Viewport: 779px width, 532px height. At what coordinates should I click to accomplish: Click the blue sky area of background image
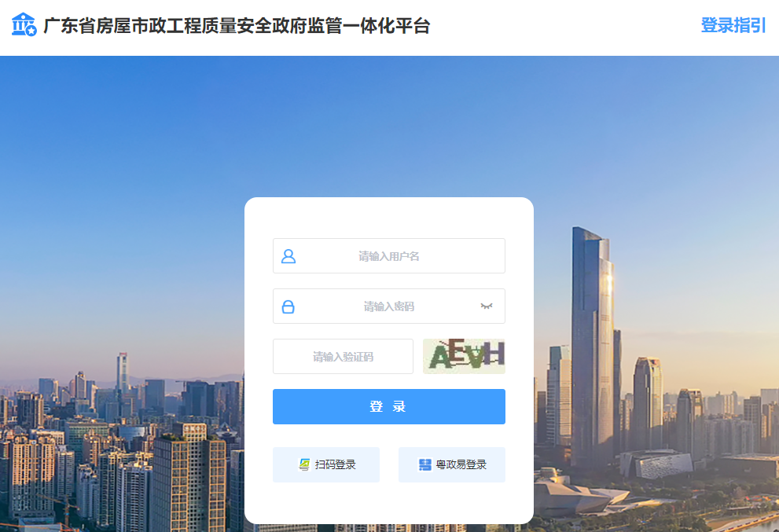tap(388, 124)
